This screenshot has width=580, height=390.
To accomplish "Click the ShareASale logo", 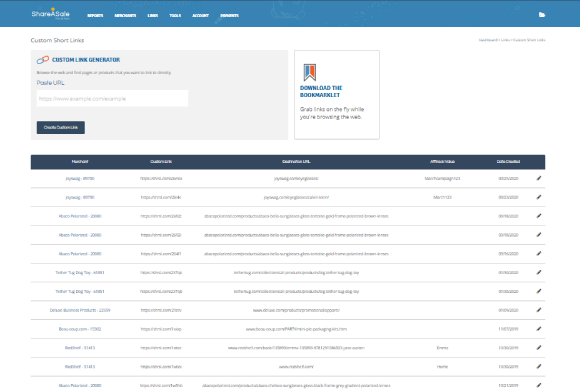I will [51, 14].
